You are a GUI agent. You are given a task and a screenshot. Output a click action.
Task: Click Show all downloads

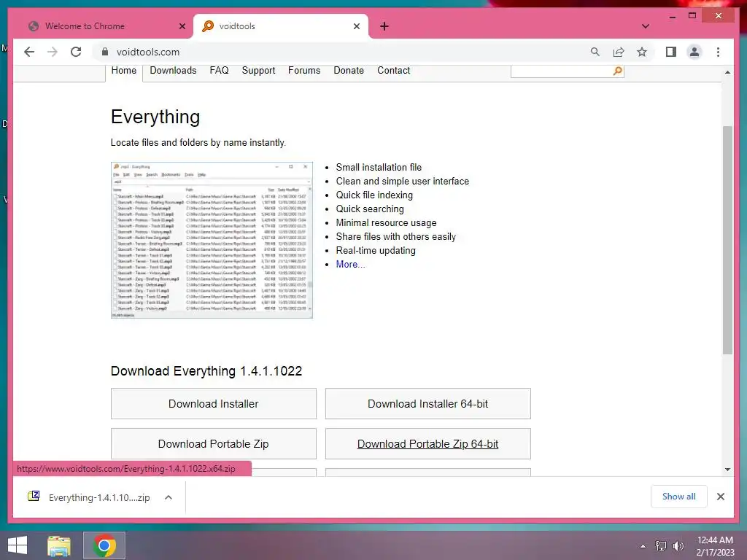[x=679, y=497]
